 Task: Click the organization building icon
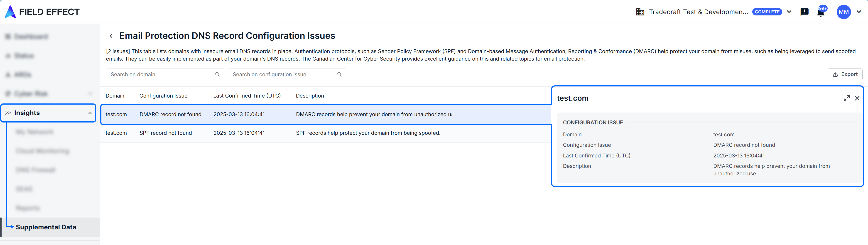coord(640,12)
